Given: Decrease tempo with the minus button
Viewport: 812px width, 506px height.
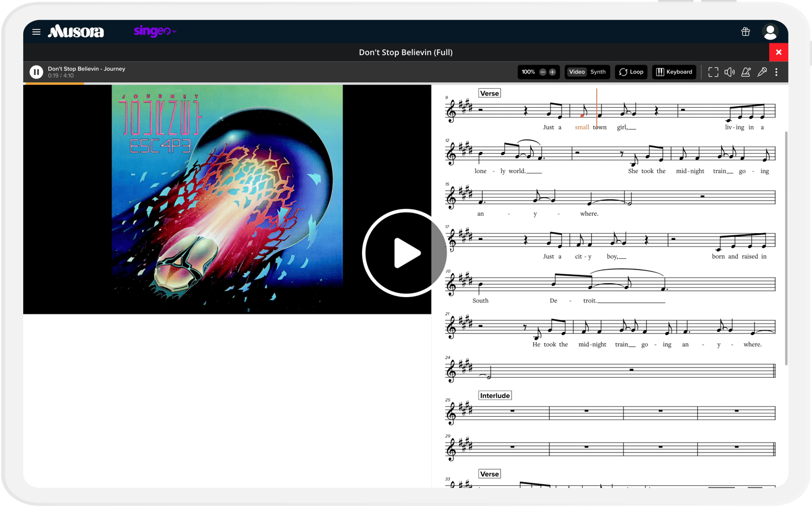Looking at the screenshot, I should coord(542,72).
